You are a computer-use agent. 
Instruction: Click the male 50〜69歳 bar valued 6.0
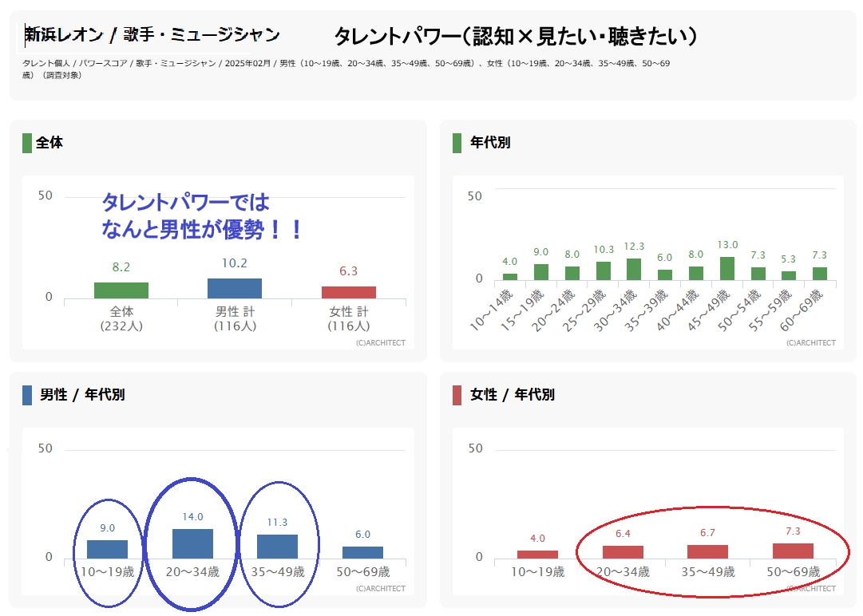click(362, 552)
